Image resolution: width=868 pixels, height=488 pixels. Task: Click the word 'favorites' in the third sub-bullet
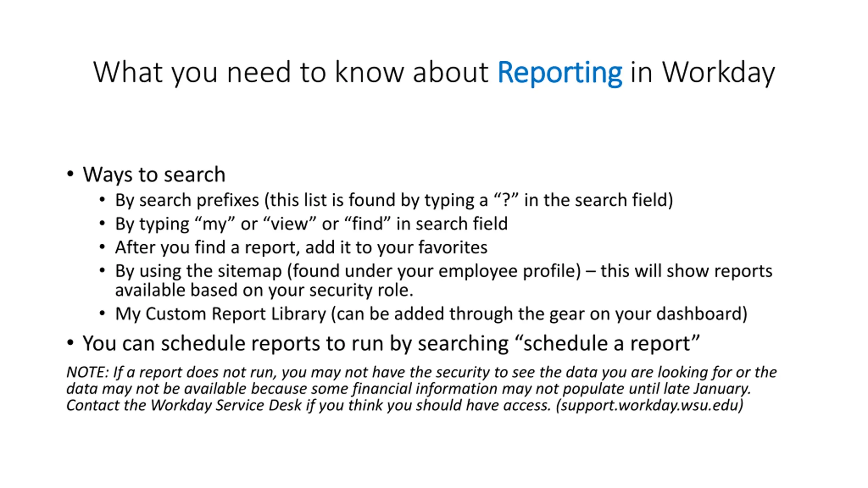(453, 247)
